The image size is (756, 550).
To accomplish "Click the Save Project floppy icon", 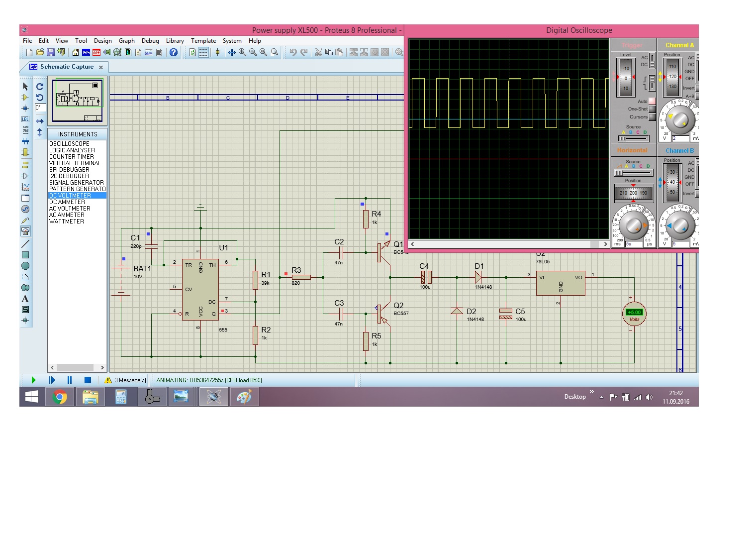I will click(50, 52).
